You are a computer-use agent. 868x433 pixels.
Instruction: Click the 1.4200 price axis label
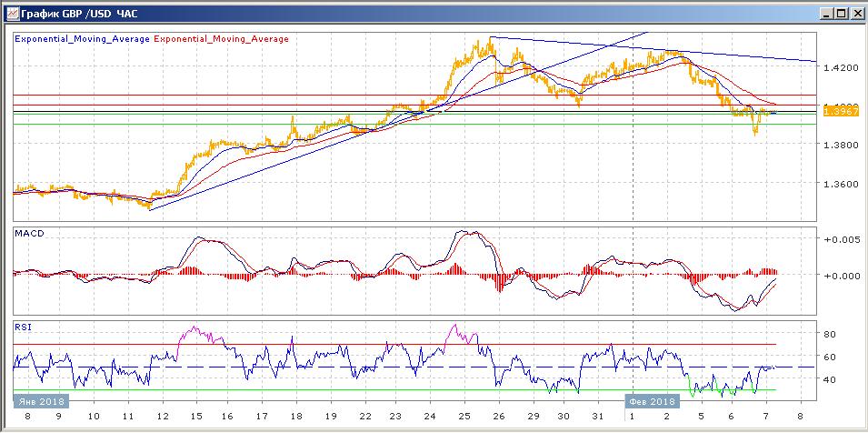(x=840, y=67)
